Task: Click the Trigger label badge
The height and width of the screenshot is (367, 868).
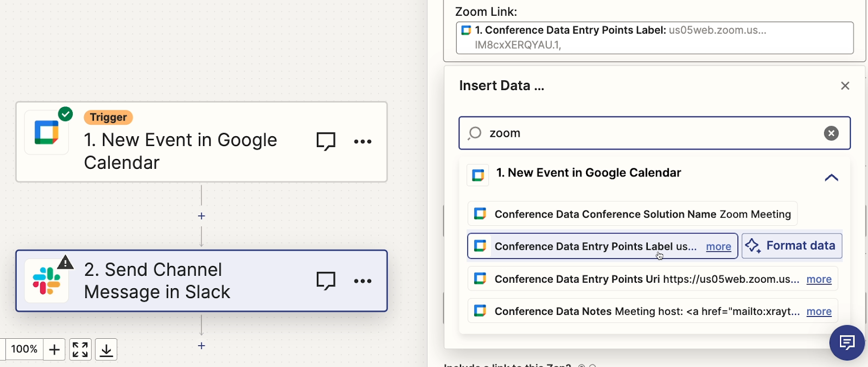Action: pos(108,117)
